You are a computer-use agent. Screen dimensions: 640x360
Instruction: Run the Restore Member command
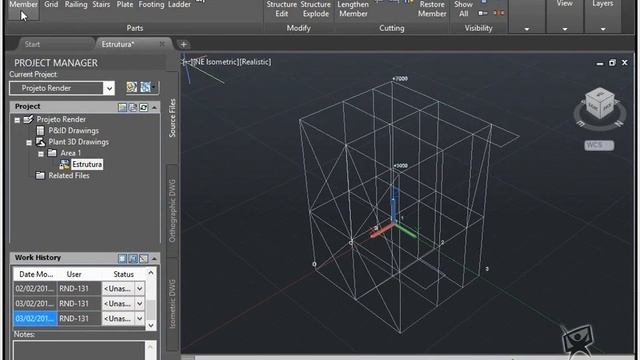tap(432, 9)
